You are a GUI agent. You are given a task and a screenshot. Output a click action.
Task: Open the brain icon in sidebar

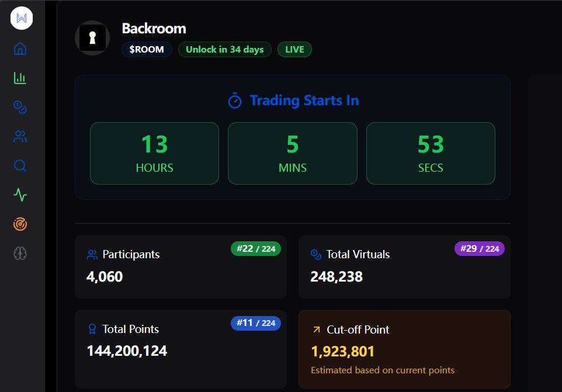pos(20,254)
